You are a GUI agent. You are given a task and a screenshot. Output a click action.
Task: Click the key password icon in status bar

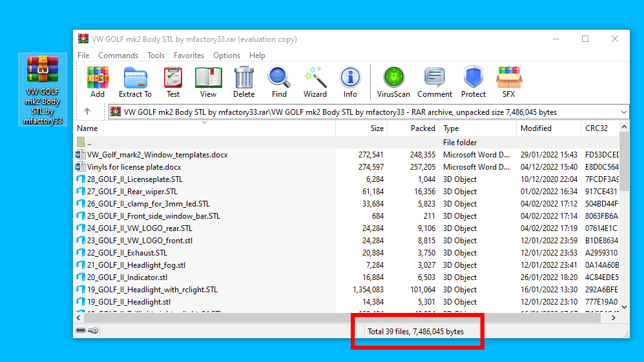coord(93,330)
